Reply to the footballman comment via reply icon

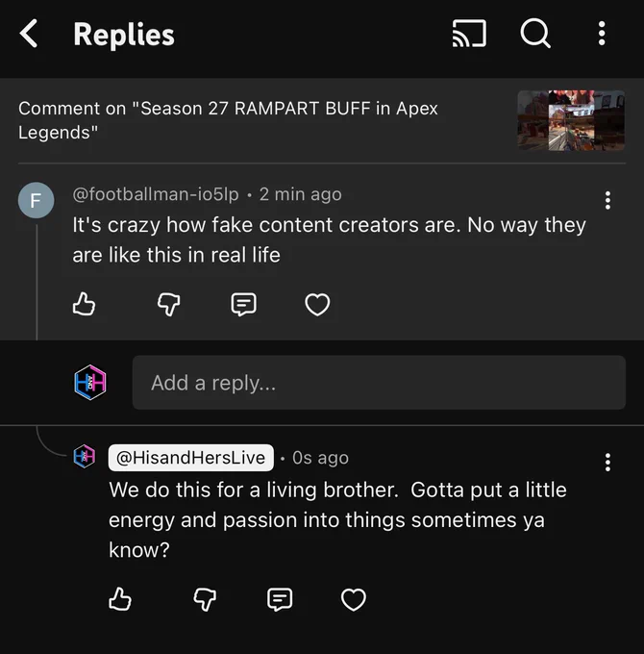pyautogui.click(x=244, y=305)
